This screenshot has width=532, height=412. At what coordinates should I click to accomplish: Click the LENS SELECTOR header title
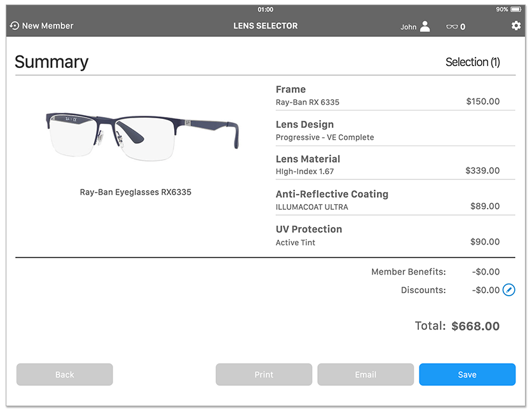266,26
